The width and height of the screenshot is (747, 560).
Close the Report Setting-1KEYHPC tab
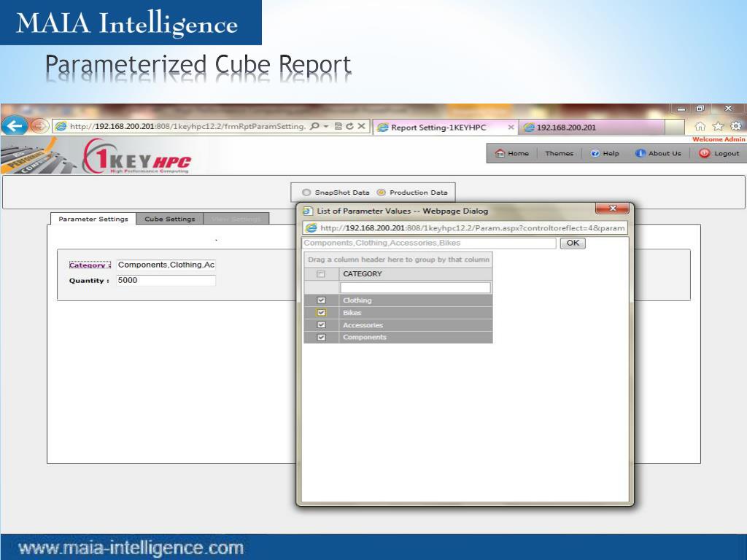(x=511, y=127)
